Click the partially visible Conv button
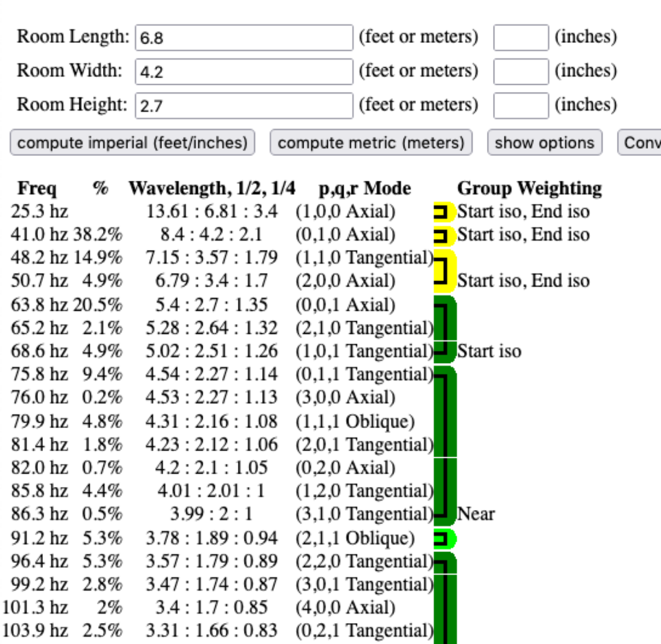The height and width of the screenshot is (644, 661). click(x=640, y=143)
